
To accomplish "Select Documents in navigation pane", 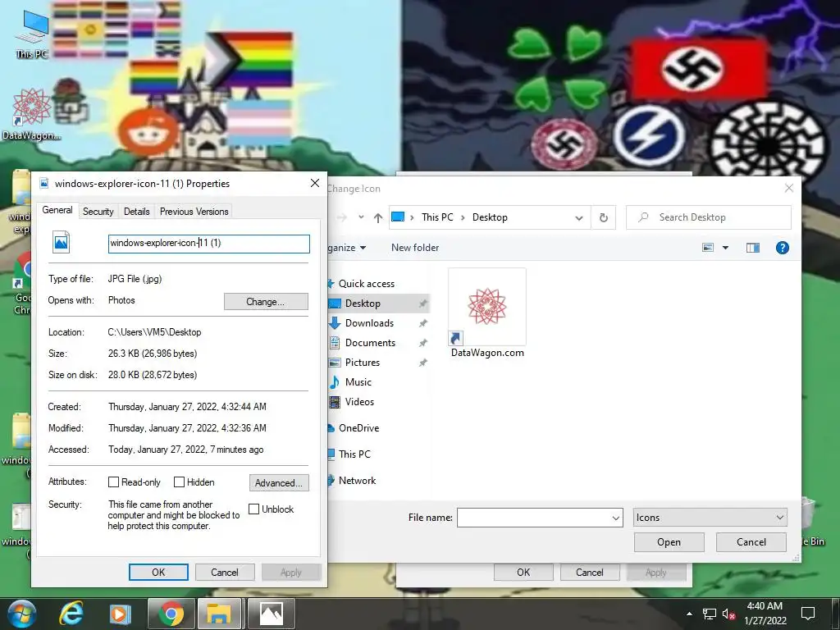I will [370, 343].
